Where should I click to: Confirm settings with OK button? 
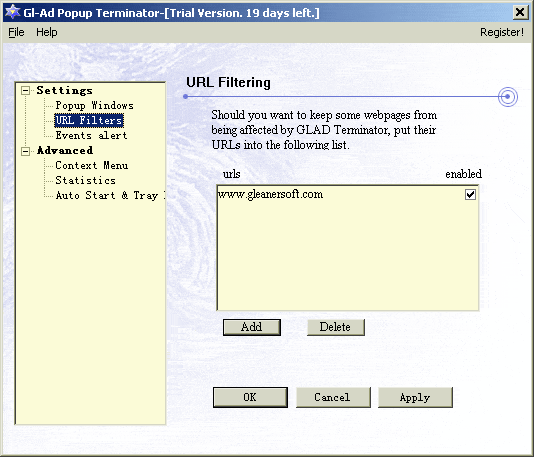[x=250, y=397]
